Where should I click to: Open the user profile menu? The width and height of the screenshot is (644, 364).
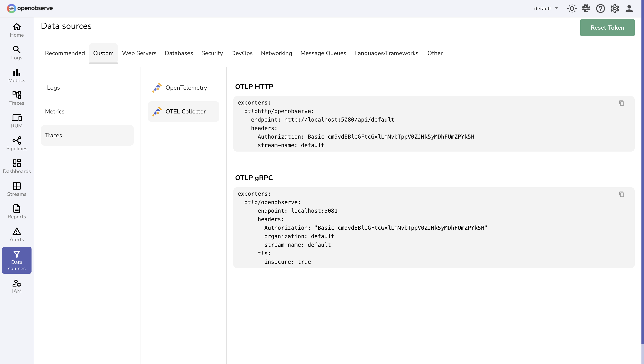(x=629, y=8)
